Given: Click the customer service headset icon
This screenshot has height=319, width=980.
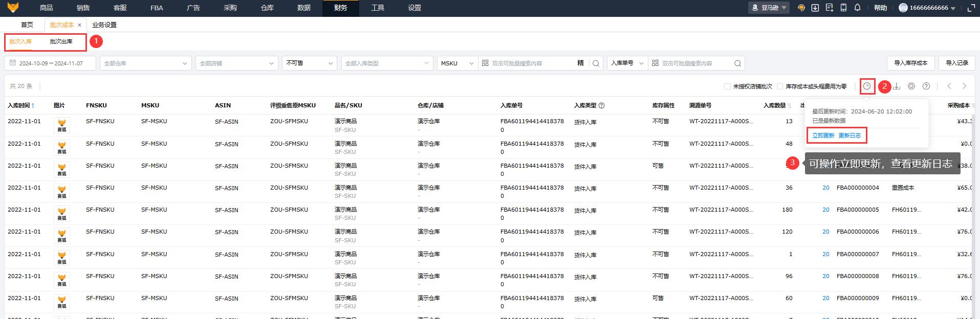Looking at the screenshot, I should click(x=801, y=8).
